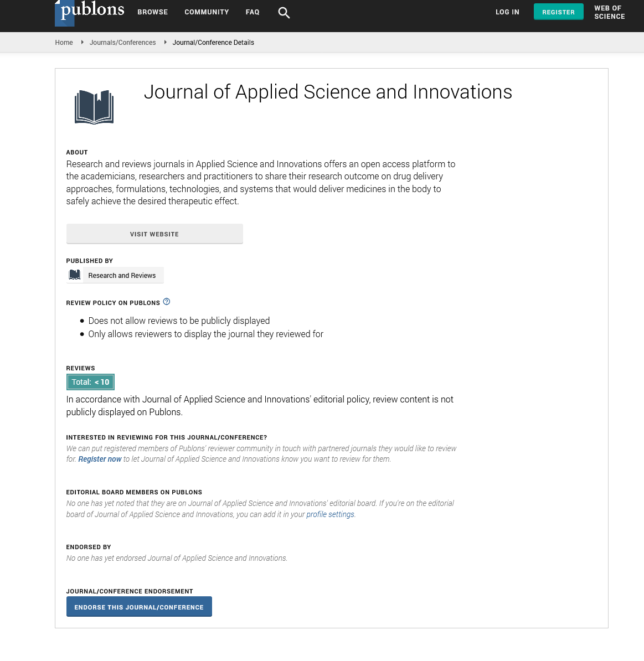Click the journal open-book icon
The image size is (644, 661).
94,107
